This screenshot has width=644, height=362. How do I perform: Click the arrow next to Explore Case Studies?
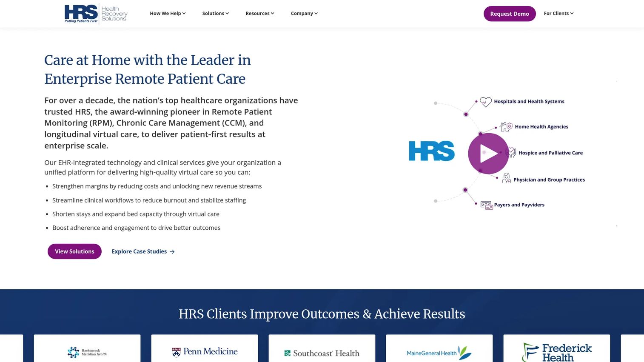[x=172, y=252]
